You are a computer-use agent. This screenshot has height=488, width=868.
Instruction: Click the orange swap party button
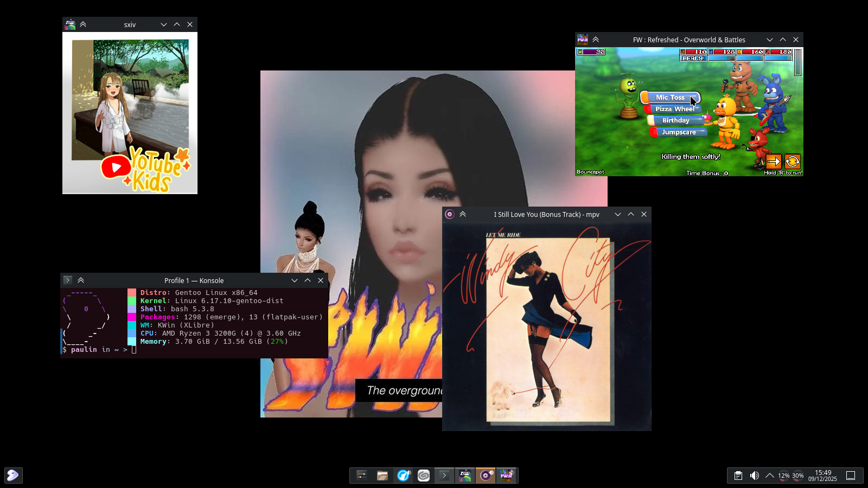click(x=793, y=161)
